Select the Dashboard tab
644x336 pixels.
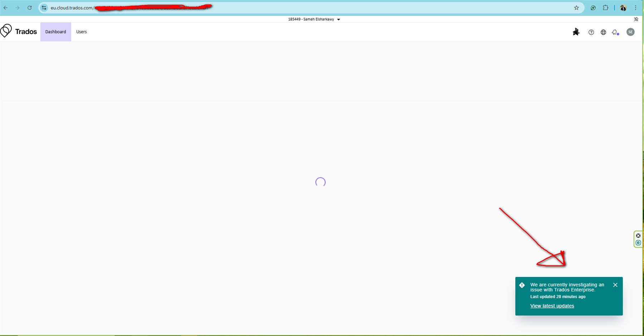click(55, 31)
